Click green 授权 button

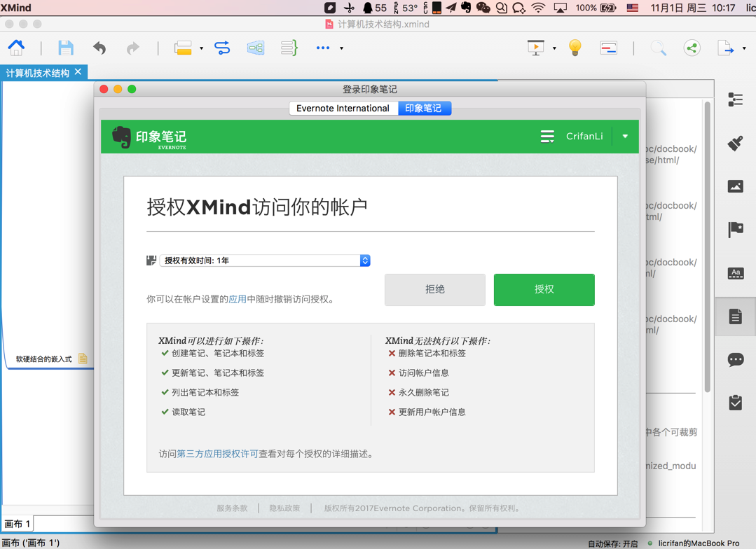(x=544, y=290)
